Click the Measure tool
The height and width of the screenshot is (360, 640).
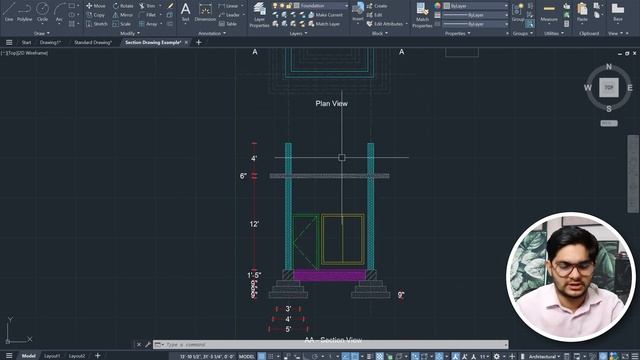click(x=549, y=12)
